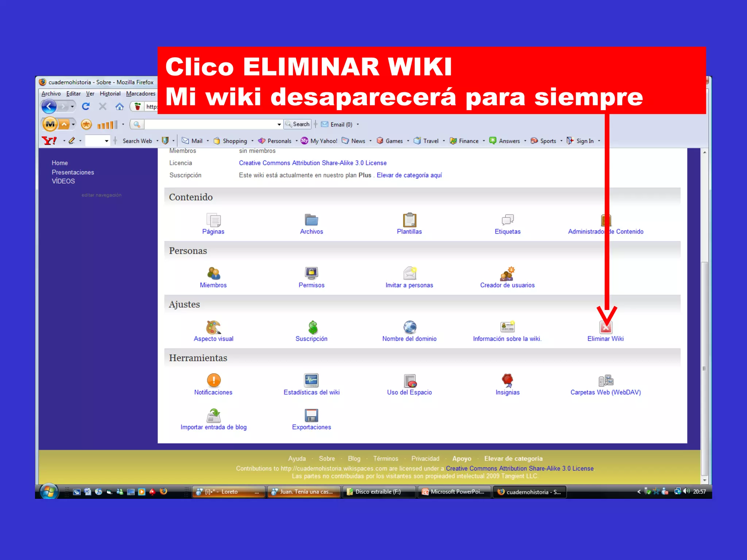Click the page vertical scrollbar thumb
The width and height of the screenshot is (747, 560).
705,368
